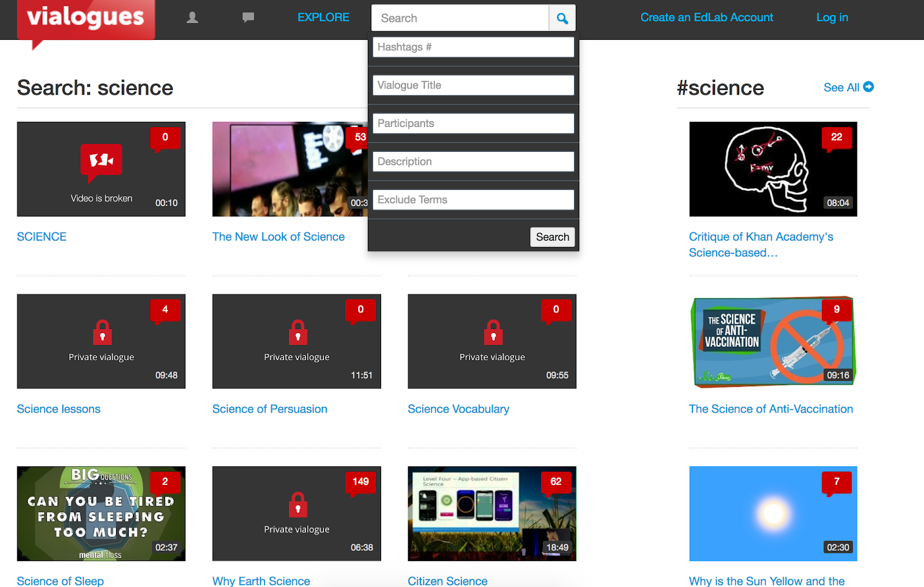The height and width of the screenshot is (587, 924).
Task: Click the 53 comment count badge
Action: tap(357, 139)
